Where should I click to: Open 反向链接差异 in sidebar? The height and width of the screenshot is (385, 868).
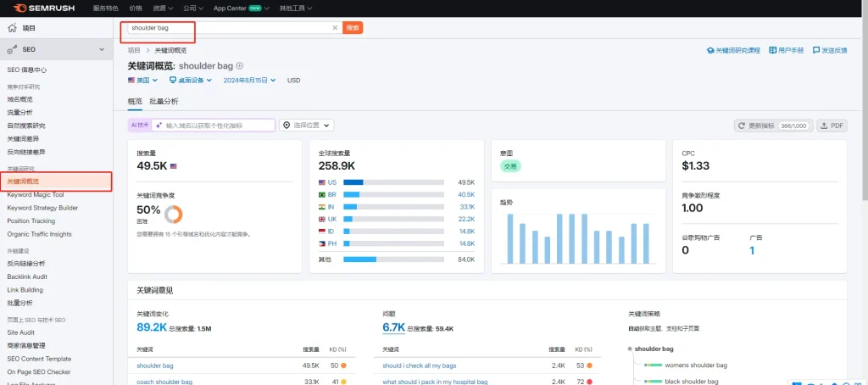point(26,152)
